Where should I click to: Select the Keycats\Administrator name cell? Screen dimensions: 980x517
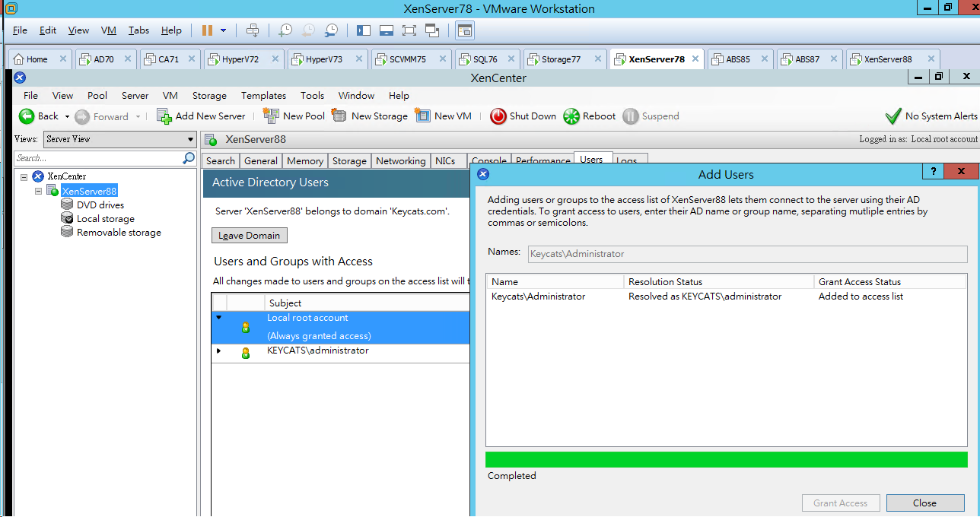click(539, 297)
